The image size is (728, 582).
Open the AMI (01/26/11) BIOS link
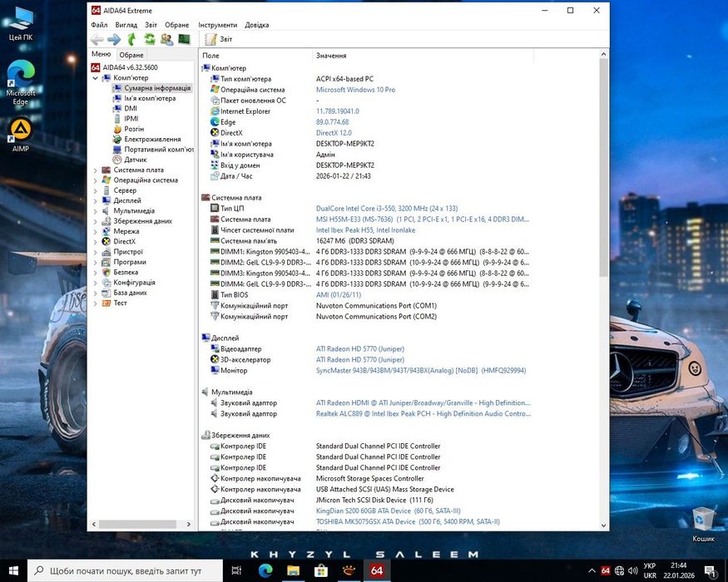click(x=339, y=294)
